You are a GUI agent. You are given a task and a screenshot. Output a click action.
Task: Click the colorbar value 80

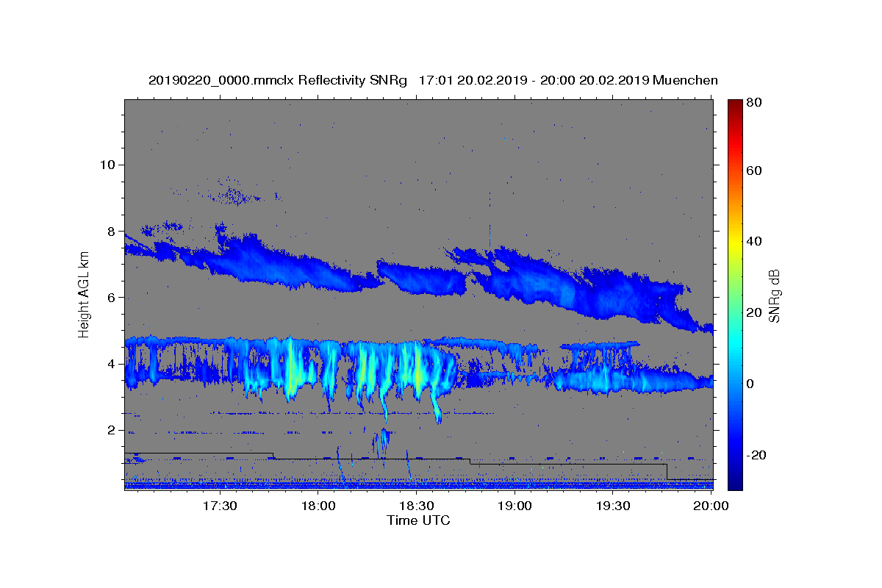point(753,103)
